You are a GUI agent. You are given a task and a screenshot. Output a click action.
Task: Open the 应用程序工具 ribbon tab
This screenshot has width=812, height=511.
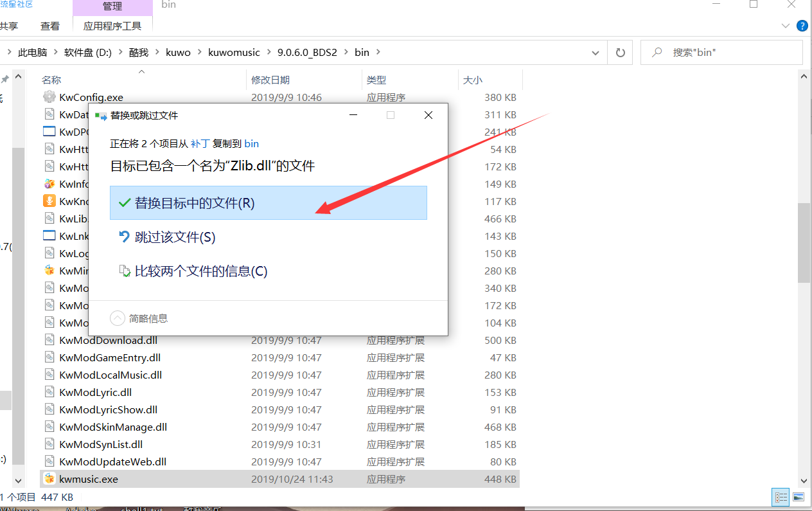pyautogui.click(x=112, y=26)
